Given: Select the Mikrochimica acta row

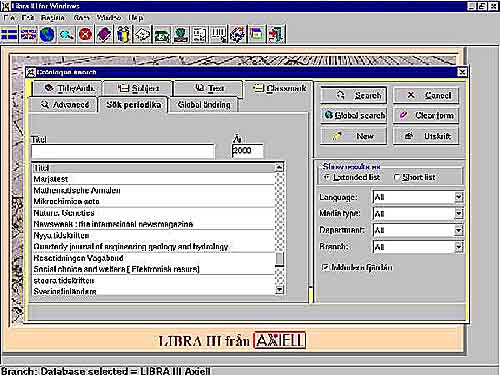Looking at the screenshot, I should click(154, 201).
